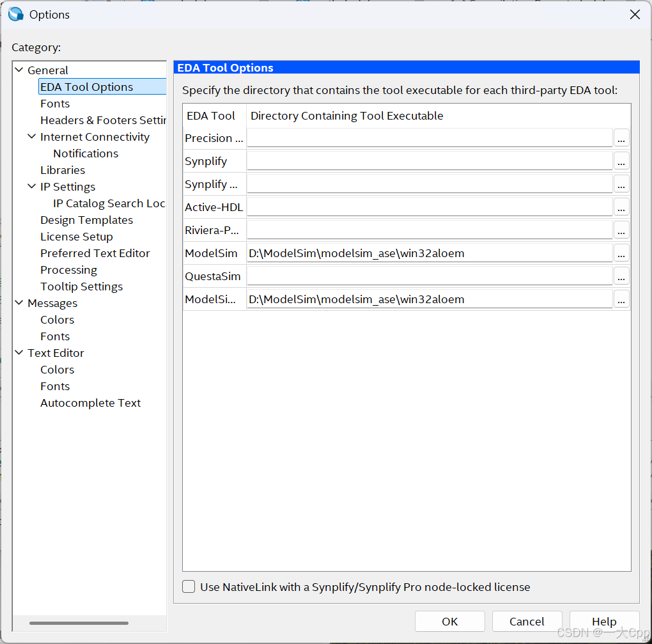Browse directory for last ModelSi... row
The image size is (652, 644).
point(621,299)
